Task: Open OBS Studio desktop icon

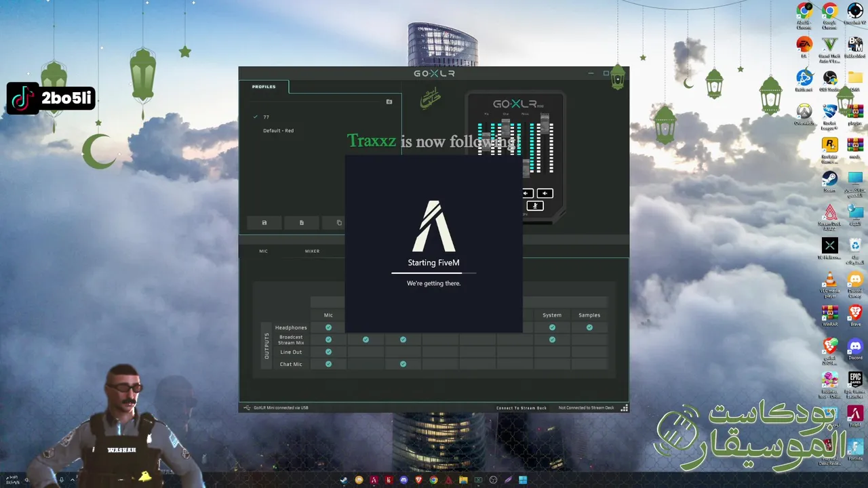Action: (829, 81)
